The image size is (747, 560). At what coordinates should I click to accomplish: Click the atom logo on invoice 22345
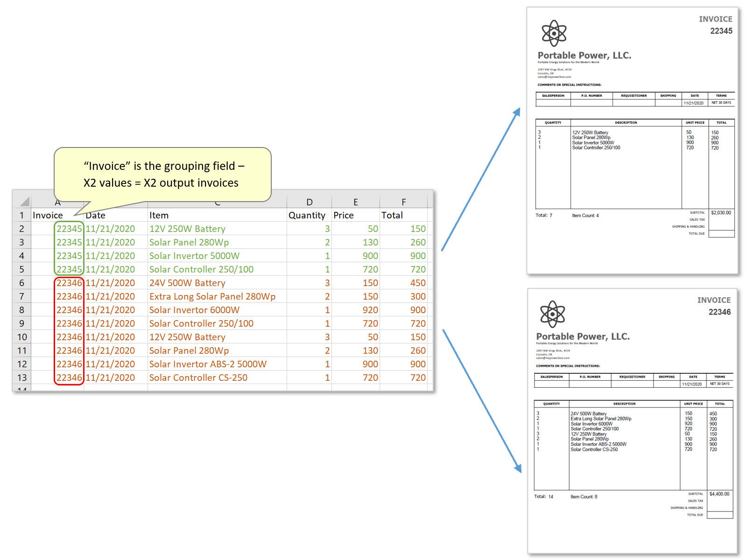tap(554, 33)
